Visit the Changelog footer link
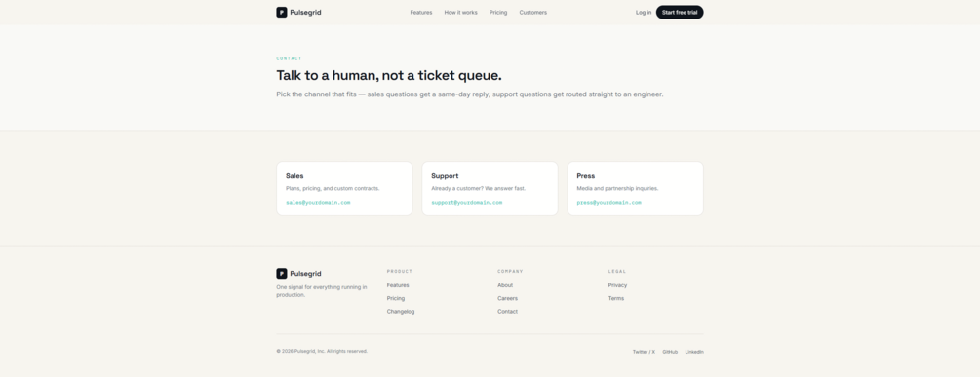 [x=401, y=312]
